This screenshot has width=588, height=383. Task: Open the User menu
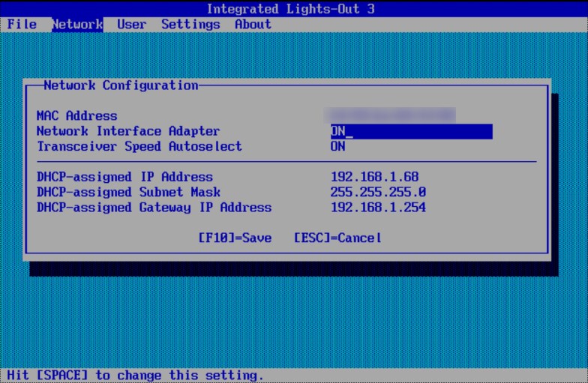[x=132, y=24]
